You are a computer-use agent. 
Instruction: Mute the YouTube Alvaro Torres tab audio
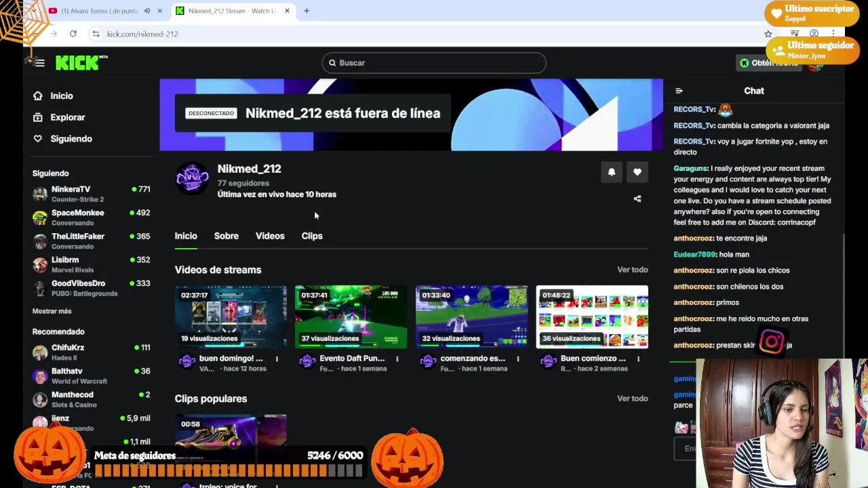point(146,11)
